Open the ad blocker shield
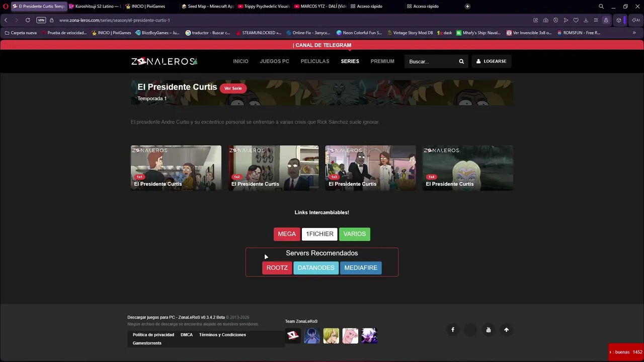 pos(555,20)
